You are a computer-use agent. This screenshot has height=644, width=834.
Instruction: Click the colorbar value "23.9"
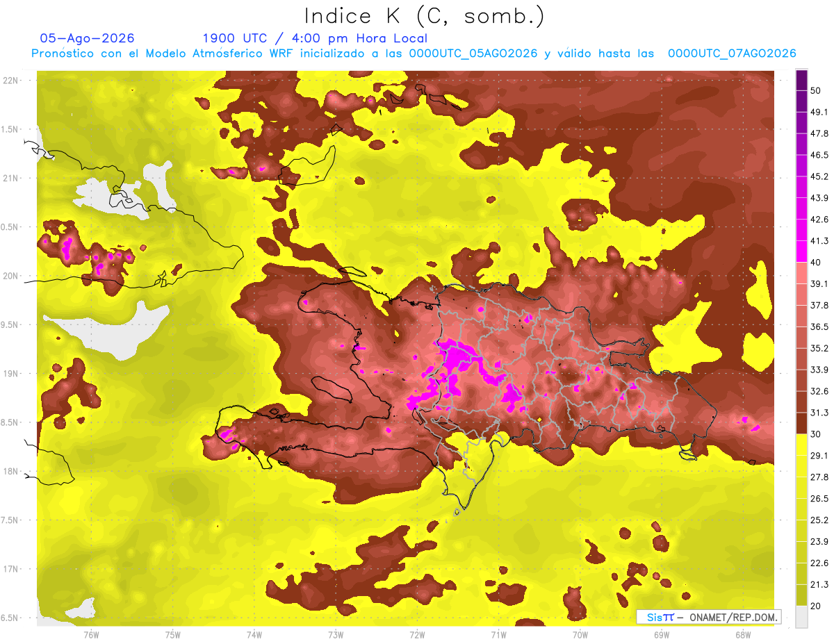pos(819,542)
